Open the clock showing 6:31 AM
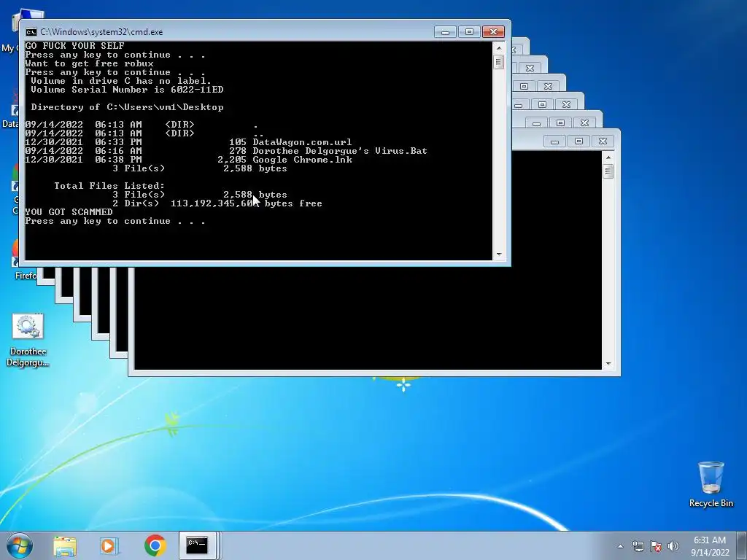Screen dimensions: 747x560 point(710,546)
